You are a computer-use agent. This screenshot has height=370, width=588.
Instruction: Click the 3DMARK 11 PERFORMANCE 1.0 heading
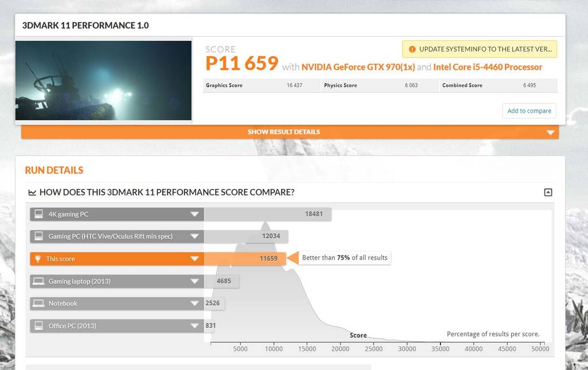(86, 25)
